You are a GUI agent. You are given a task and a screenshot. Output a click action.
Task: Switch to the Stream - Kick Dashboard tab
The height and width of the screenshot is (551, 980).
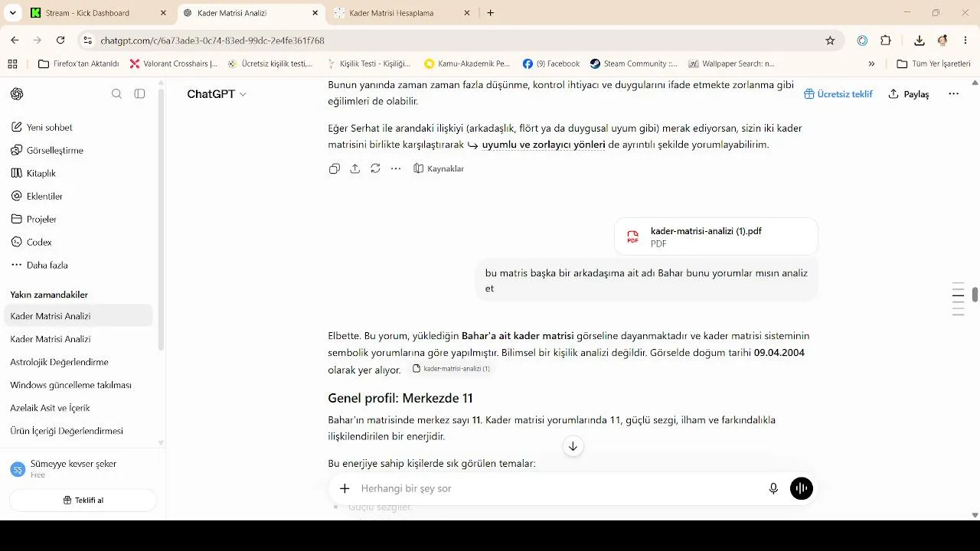[x=100, y=13]
